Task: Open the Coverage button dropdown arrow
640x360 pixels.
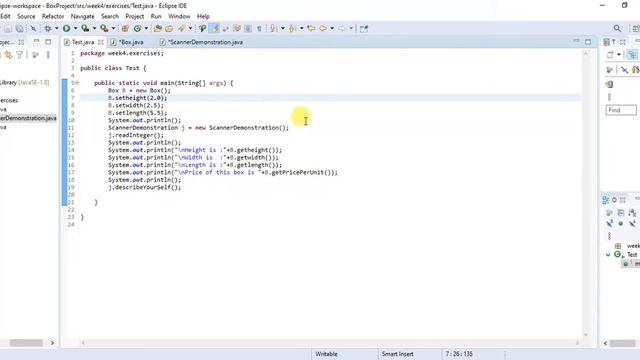Action: pyautogui.click(x=94, y=28)
